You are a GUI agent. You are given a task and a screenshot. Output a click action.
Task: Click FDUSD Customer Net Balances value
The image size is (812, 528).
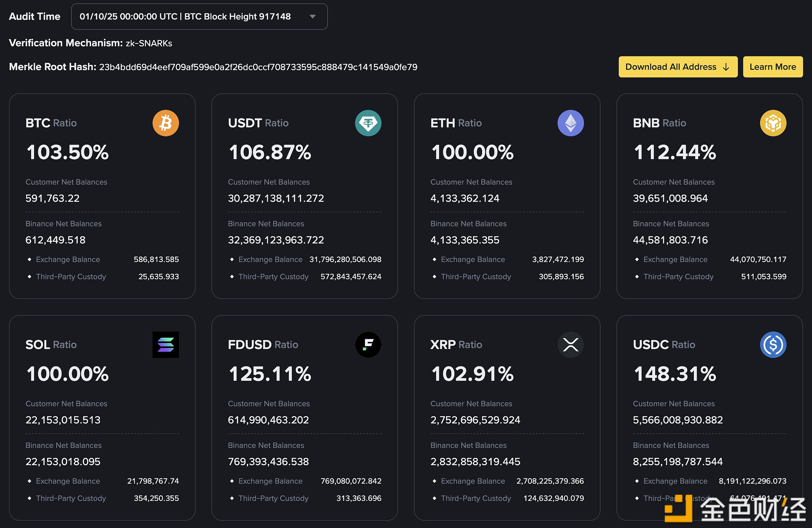click(268, 419)
